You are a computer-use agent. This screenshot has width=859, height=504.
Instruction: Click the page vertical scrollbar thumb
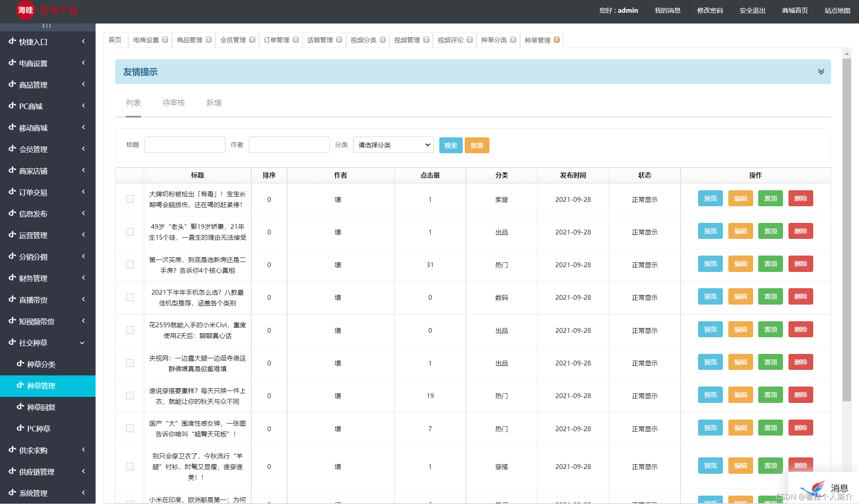847,230
